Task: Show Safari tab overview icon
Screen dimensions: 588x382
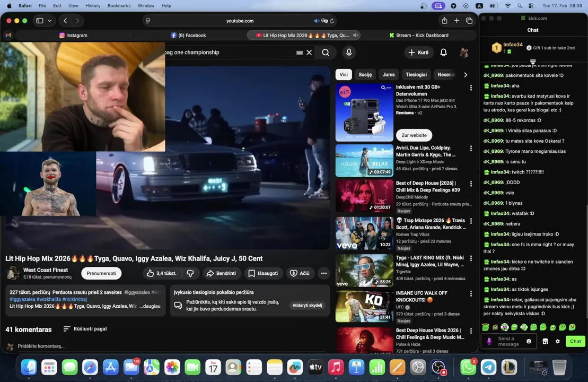Action: 469,21
